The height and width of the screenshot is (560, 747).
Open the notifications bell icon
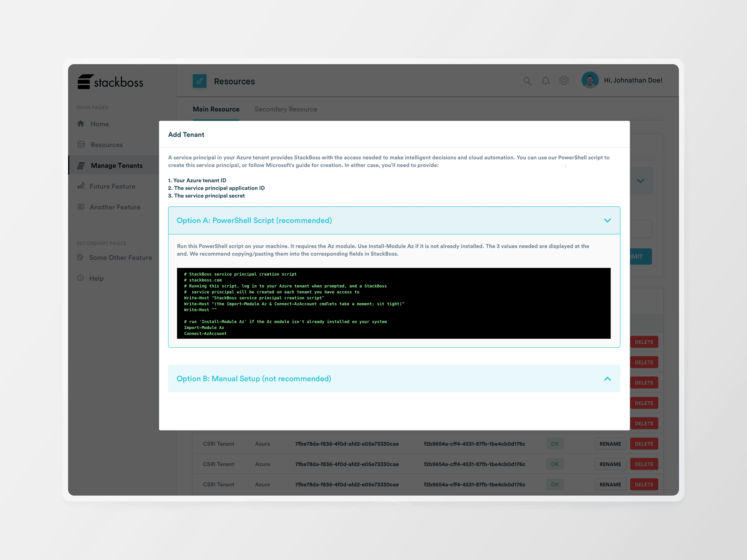[x=545, y=81]
